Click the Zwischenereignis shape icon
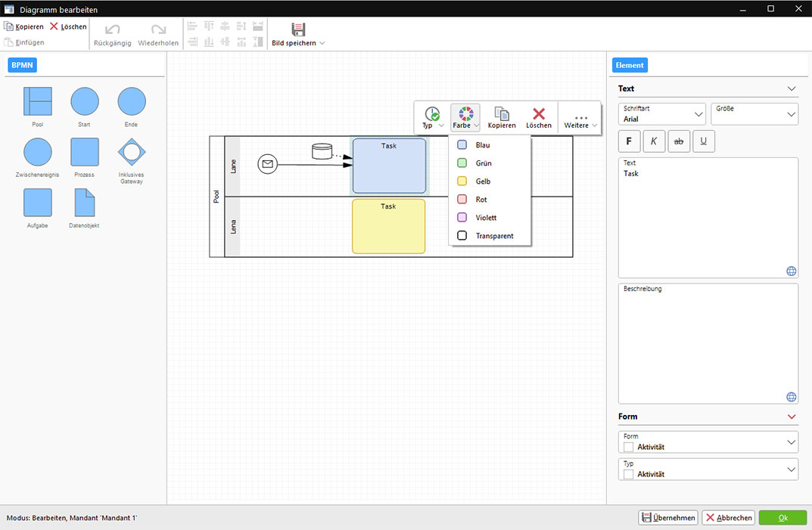812x530 pixels. 38,152
